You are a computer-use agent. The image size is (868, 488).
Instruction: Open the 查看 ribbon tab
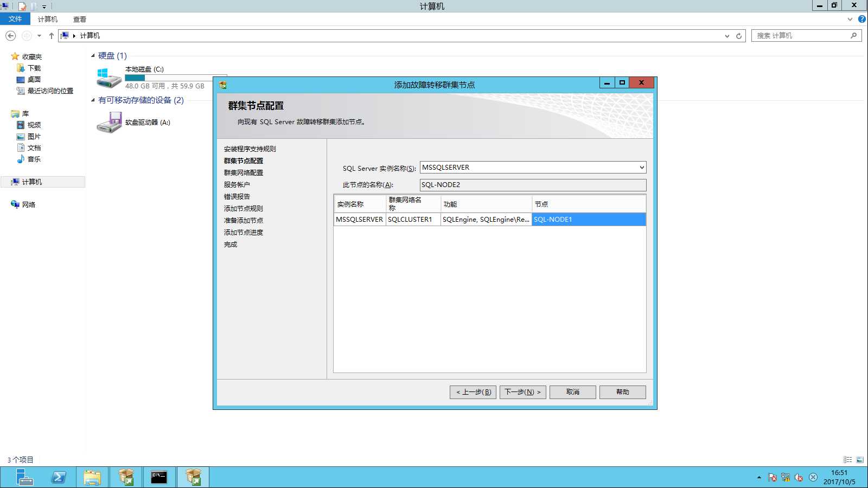point(80,19)
